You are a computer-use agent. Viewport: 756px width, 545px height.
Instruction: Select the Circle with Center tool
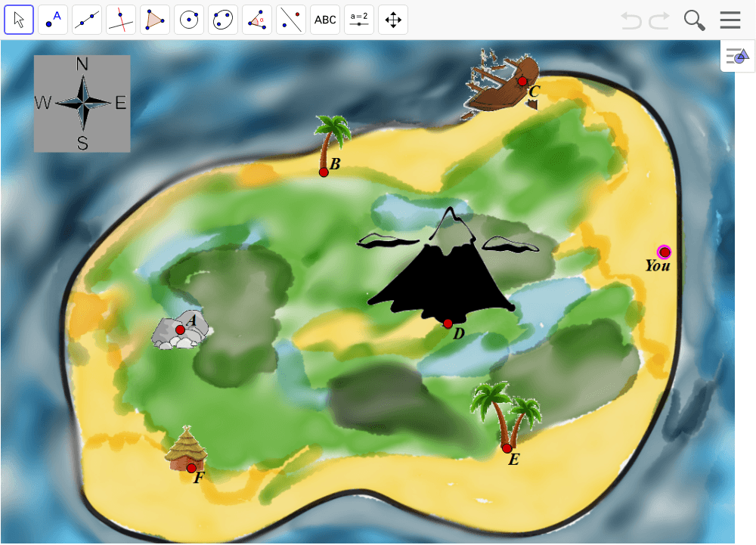coord(189,19)
